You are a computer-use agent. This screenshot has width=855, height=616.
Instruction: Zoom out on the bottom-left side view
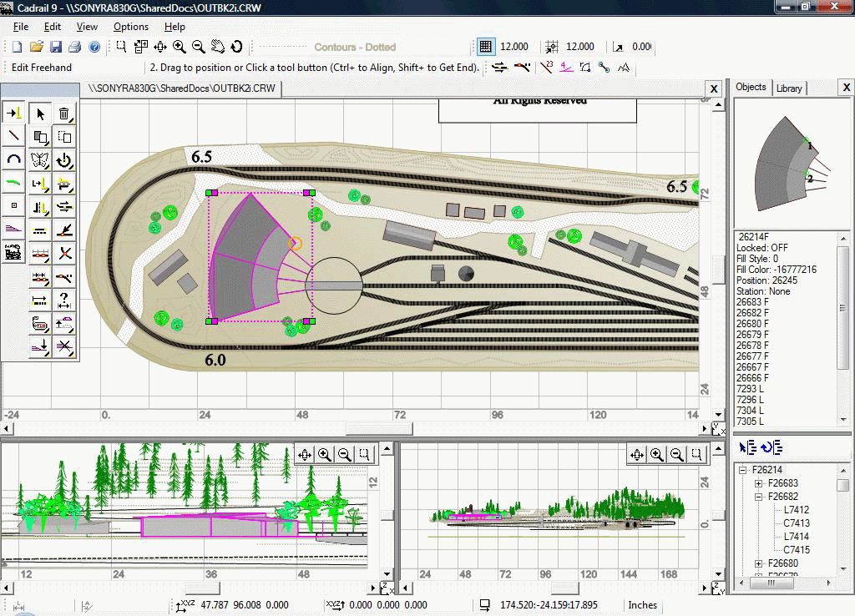(345, 455)
